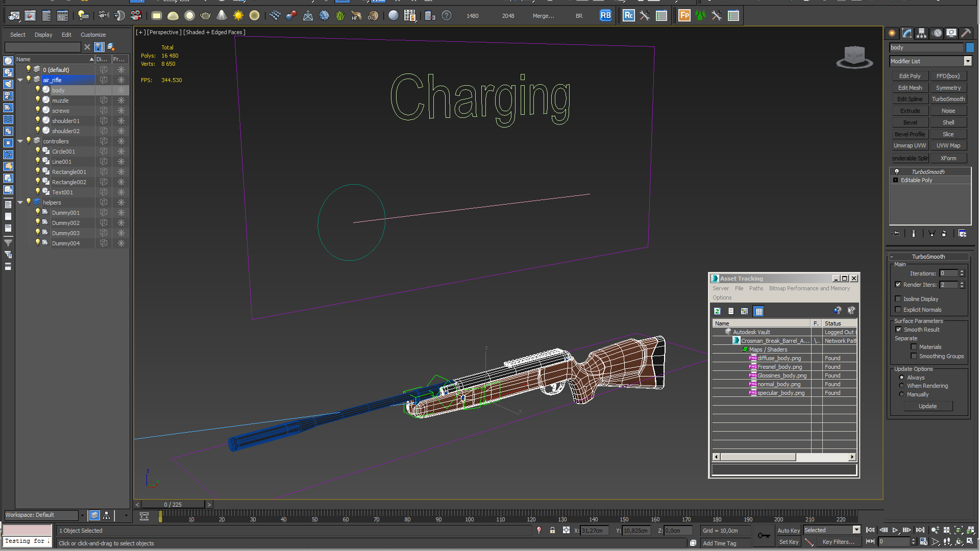Image resolution: width=980 pixels, height=551 pixels.
Task: Open Display menu in scene explorer
Action: click(43, 35)
